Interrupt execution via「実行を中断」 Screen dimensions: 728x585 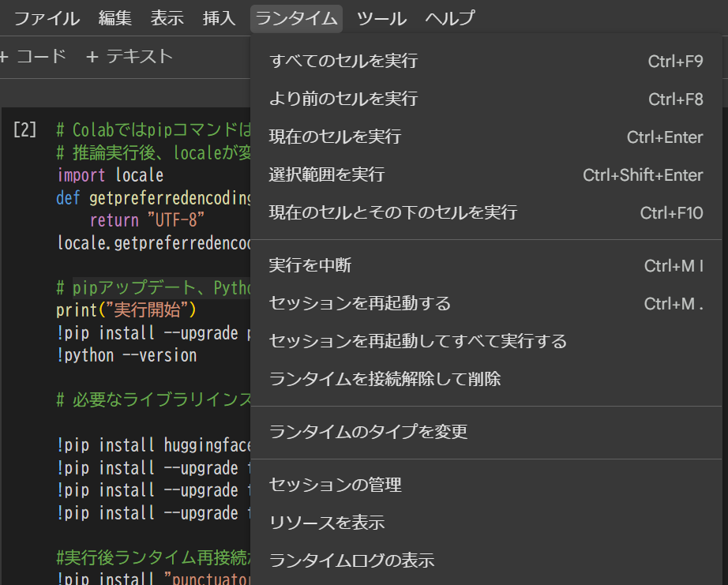tap(308, 266)
